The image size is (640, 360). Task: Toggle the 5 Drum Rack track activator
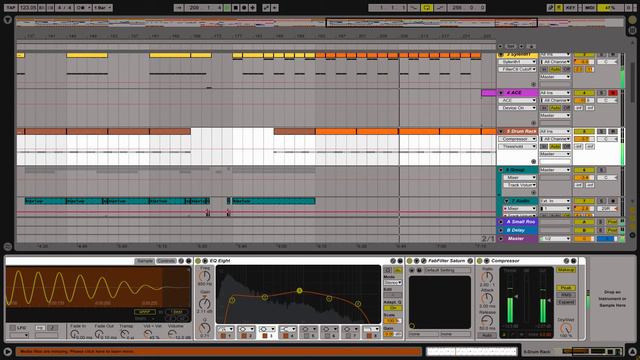click(x=584, y=131)
